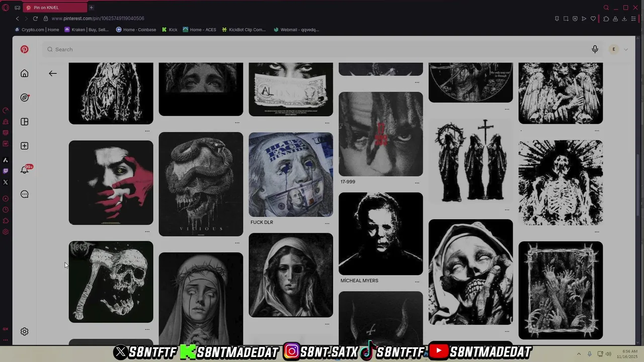Open Pinterest boards layout icon

coord(24,122)
